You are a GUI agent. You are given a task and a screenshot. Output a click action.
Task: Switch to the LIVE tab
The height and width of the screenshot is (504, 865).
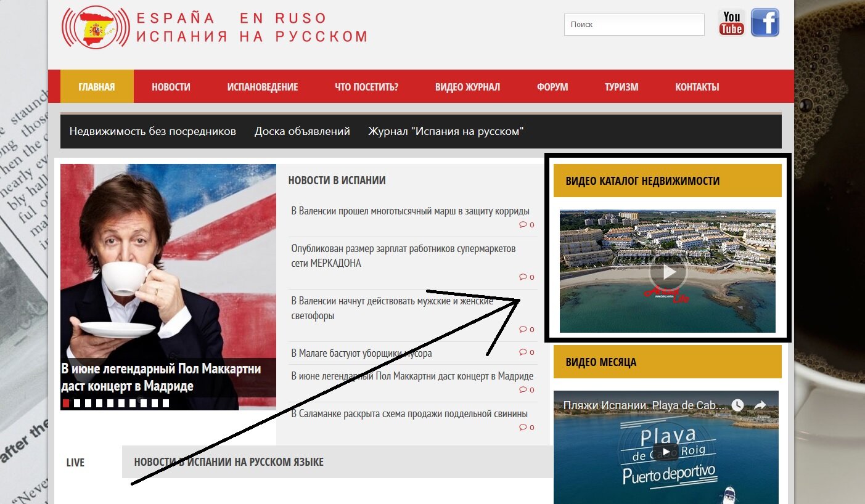point(75,462)
